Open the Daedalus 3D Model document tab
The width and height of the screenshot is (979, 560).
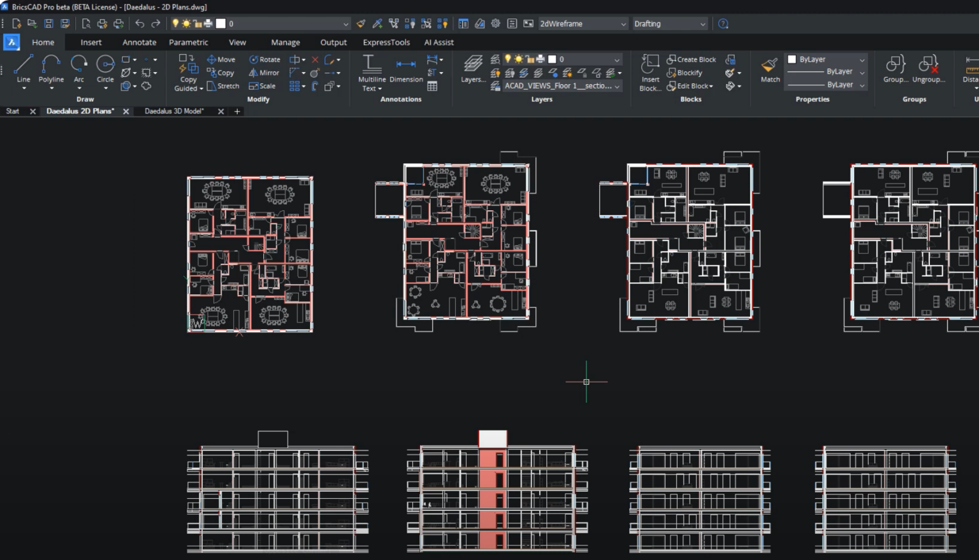coord(174,111)
